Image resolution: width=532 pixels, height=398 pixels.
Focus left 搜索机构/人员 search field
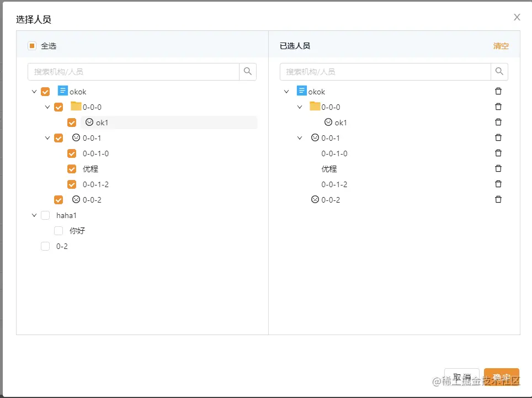tap(134, 72)
